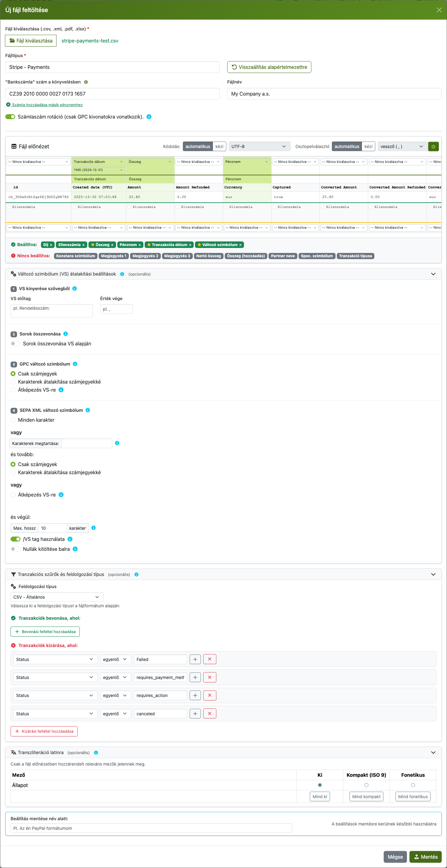Switch Kódolás to kézi mode
Viewport: 447px width, 868px height.
pyautogui.click(x=219, y=146)
